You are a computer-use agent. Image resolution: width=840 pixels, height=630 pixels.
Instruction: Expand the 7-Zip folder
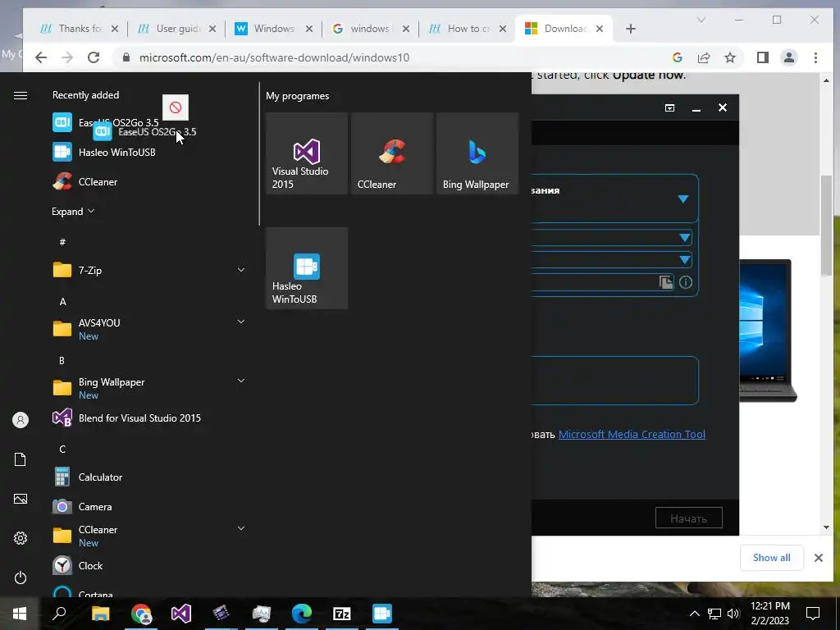(x=241, y=270)
